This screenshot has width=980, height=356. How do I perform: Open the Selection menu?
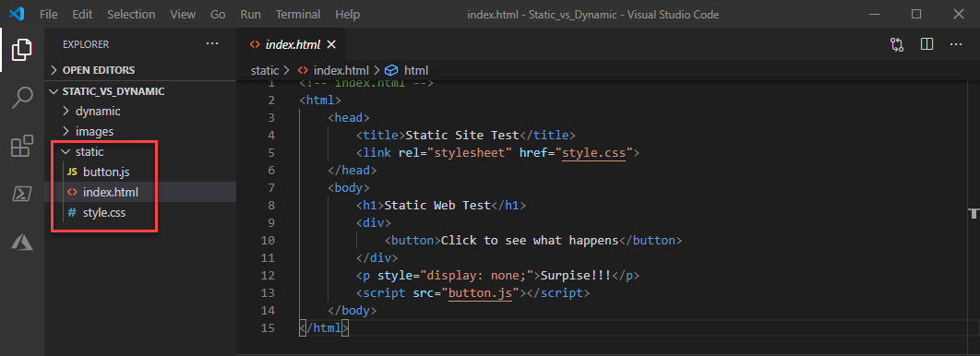point(130,14)
